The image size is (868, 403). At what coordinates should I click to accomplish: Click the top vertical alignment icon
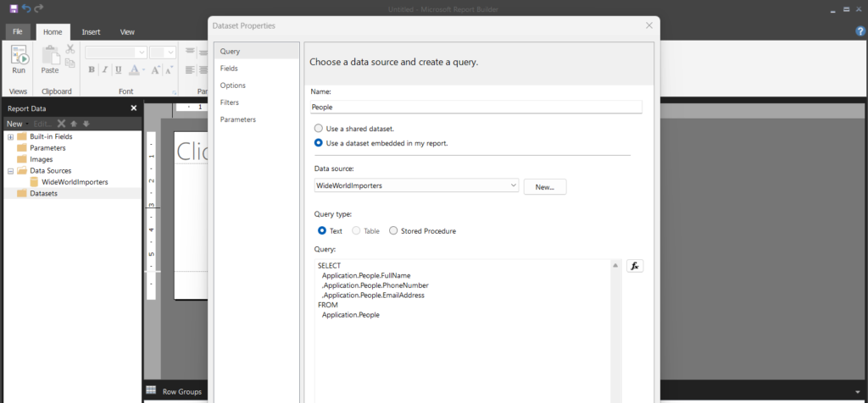point(190,52)
